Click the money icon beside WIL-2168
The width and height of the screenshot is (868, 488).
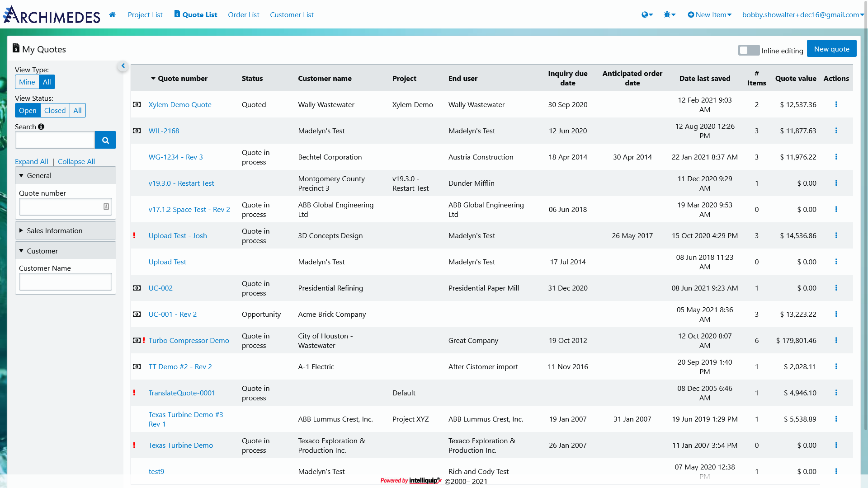(x=137, y=131)
